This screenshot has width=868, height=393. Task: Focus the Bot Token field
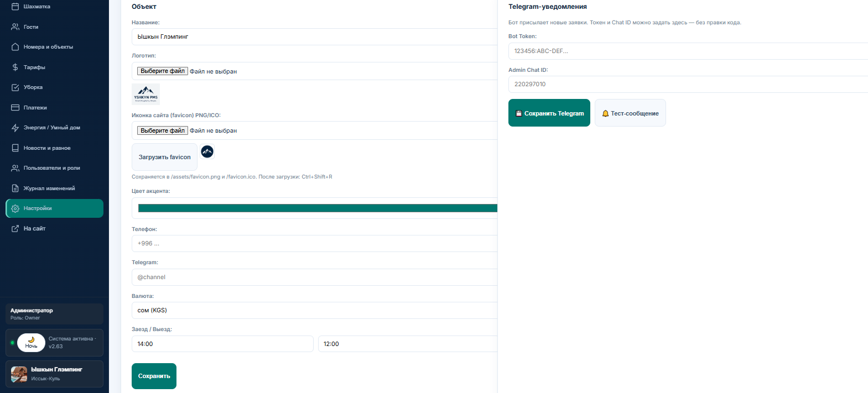coord(688,51)
